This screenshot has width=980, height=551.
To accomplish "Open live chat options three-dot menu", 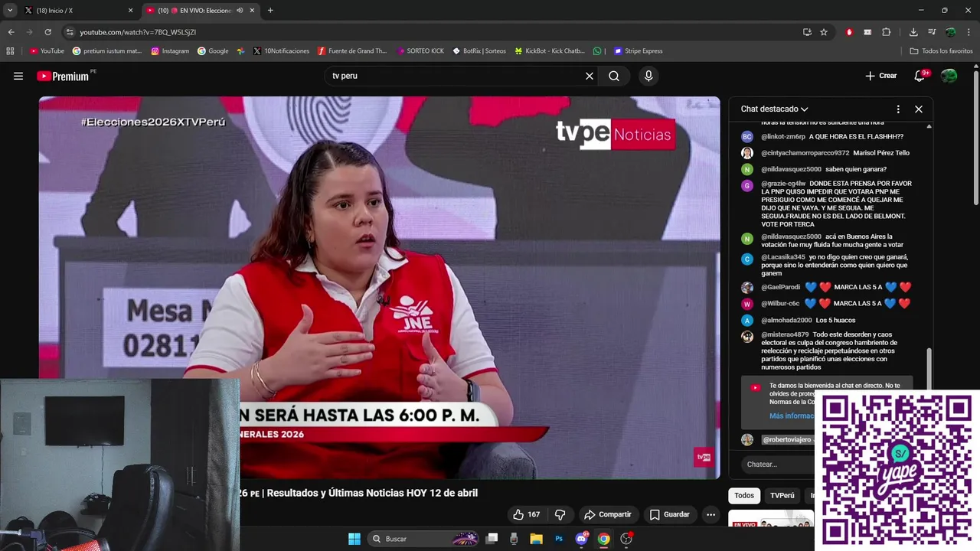I will 898,109.
